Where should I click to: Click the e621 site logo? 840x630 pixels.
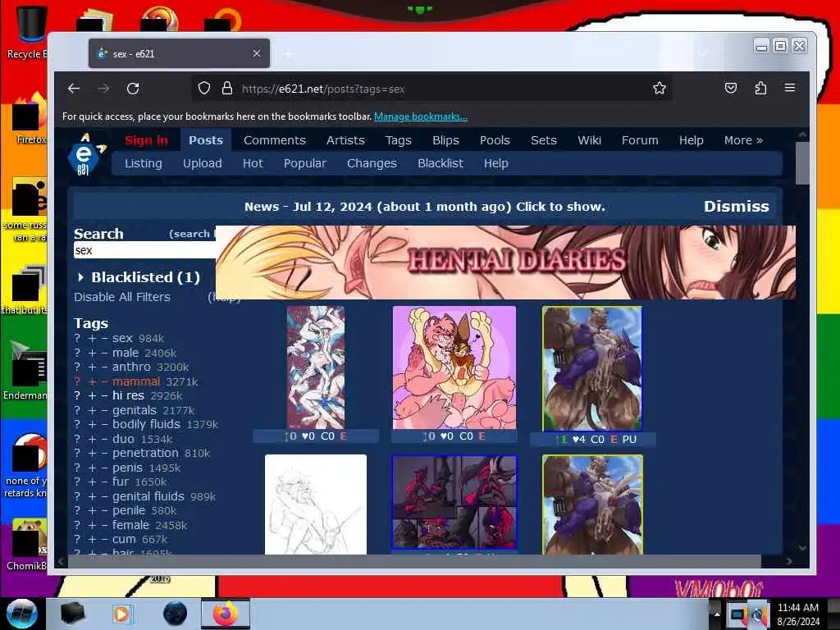coord(85,154)
